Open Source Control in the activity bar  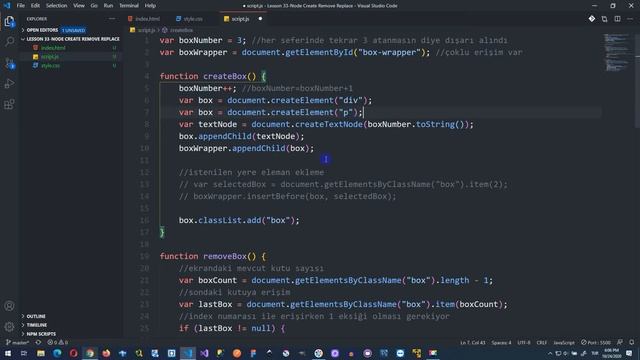tap(9, 63)
